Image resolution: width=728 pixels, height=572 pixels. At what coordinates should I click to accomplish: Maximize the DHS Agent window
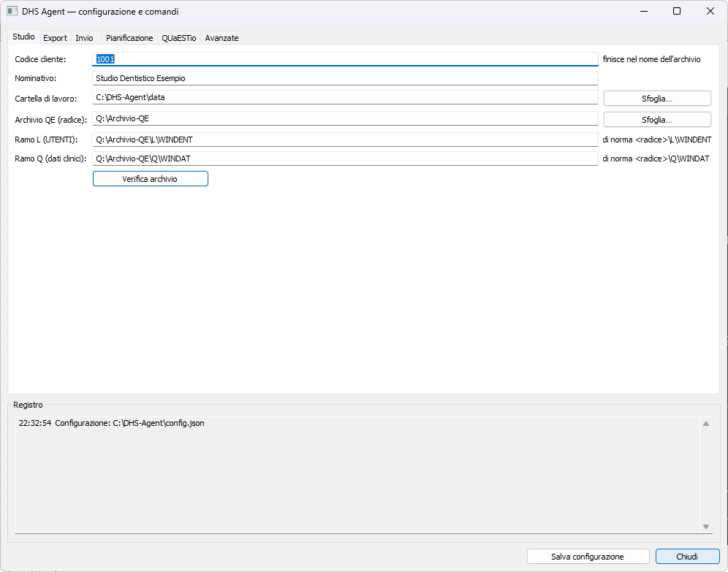pyautogui.click(x=677, y=11)
